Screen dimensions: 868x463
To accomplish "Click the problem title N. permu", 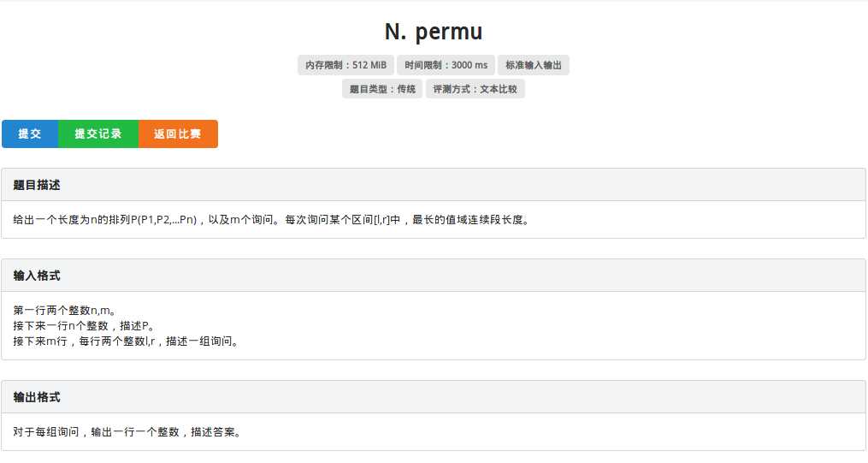I will 434,32.
